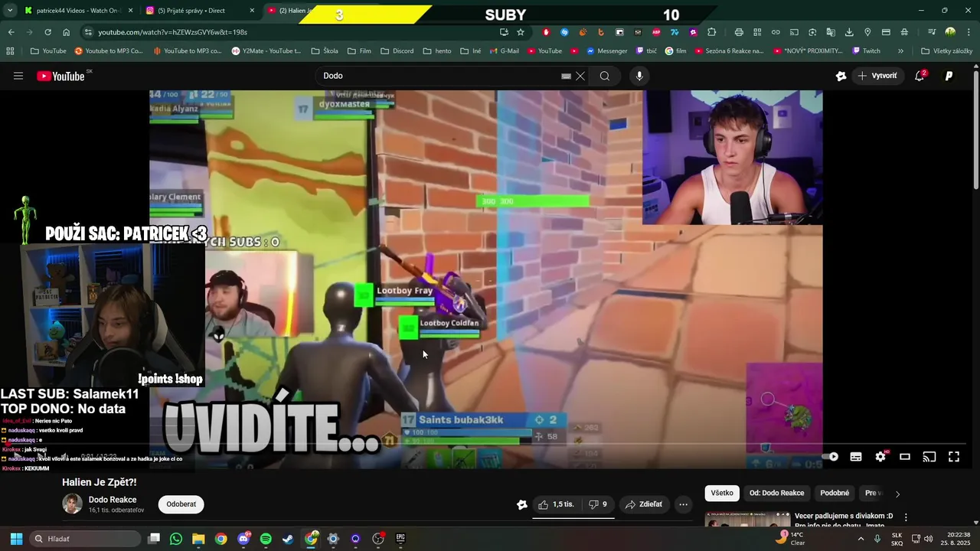Open the player settings gear

[880, 457]
